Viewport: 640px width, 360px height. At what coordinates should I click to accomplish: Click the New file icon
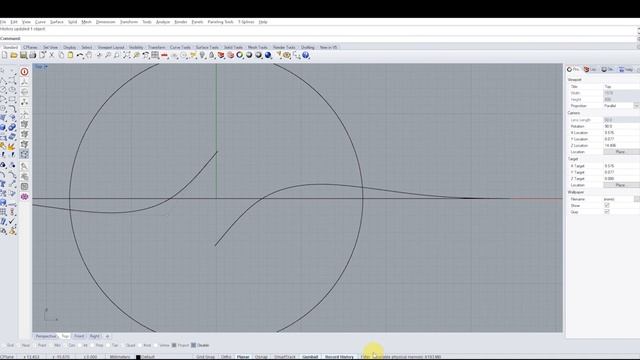4,55
